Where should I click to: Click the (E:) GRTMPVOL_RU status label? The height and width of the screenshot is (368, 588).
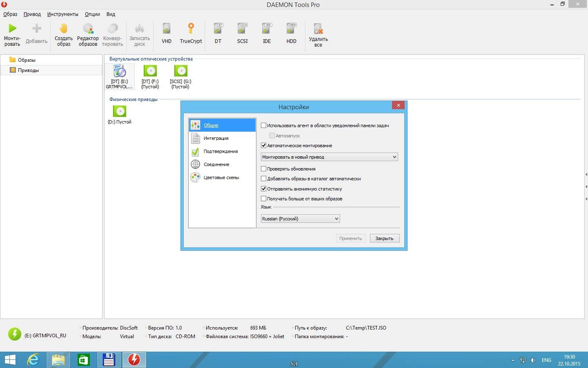coord(45,336)
